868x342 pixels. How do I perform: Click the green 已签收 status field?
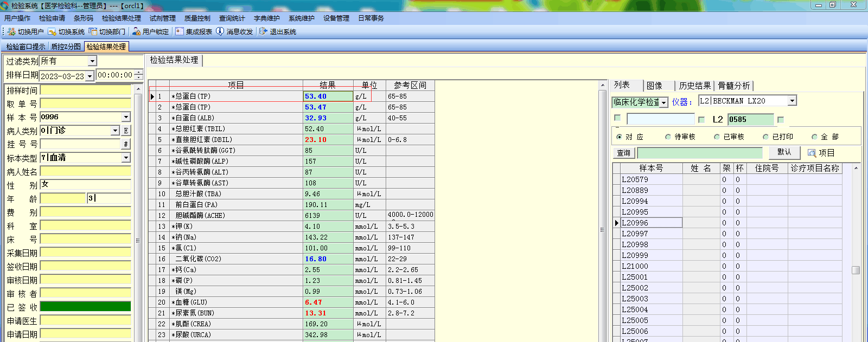point(85,307)
